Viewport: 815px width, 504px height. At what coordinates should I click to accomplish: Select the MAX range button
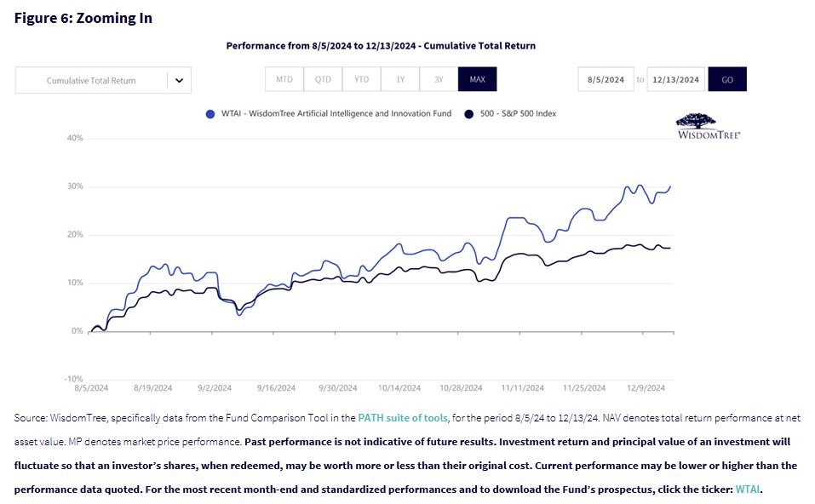(477, 79)
